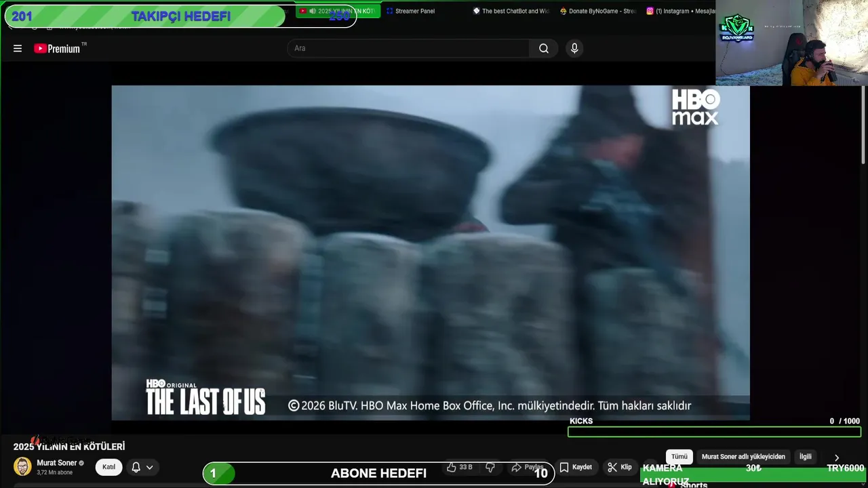Open the Murat Soner channel name link
Viewport: 868px width, 488px height.
click(56, 463)
